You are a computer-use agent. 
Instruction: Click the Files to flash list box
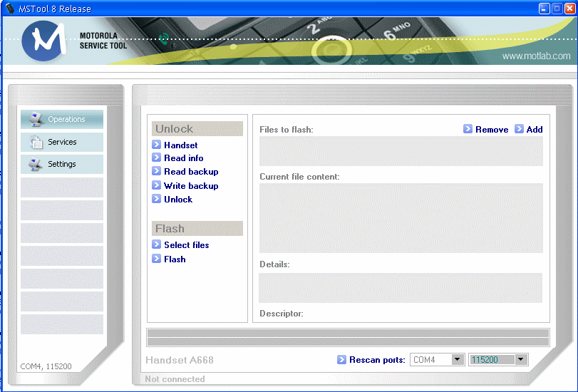point(401,151)
